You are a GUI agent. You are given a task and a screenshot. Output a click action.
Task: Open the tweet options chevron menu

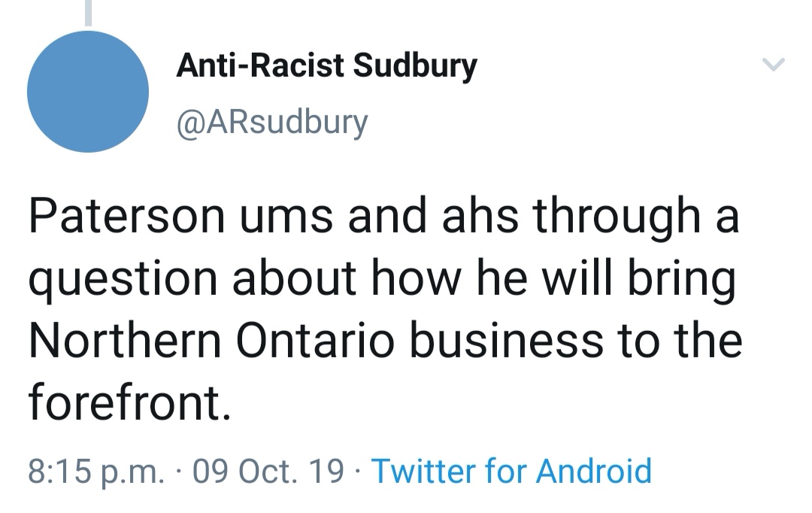[774, 65]
